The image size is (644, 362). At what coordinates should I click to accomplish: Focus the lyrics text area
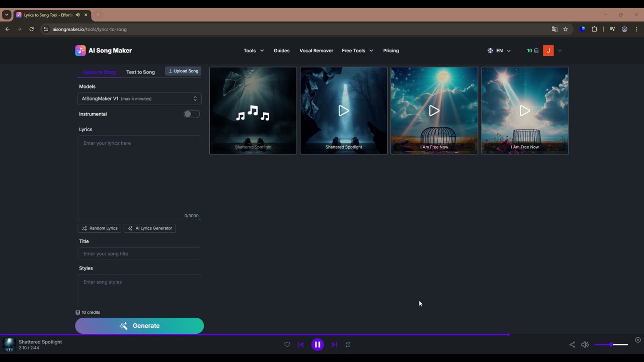(139, 178)
